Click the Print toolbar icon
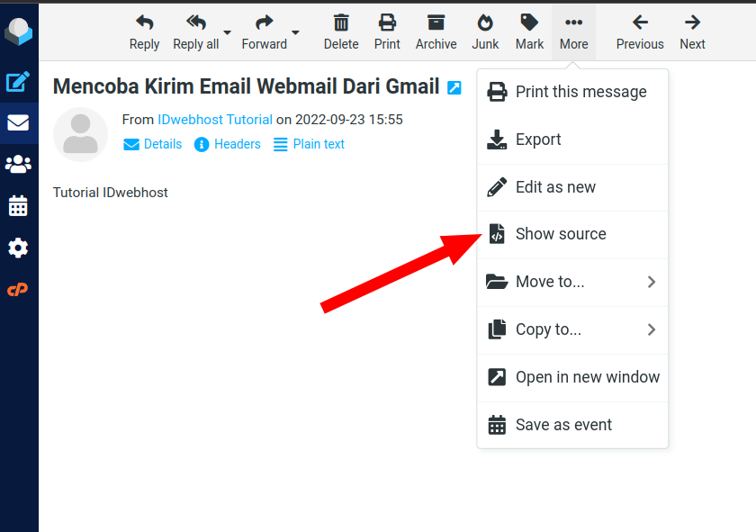The height and width of the screenshot is (532, 756). pyautogui.click(x=387, y=32)
